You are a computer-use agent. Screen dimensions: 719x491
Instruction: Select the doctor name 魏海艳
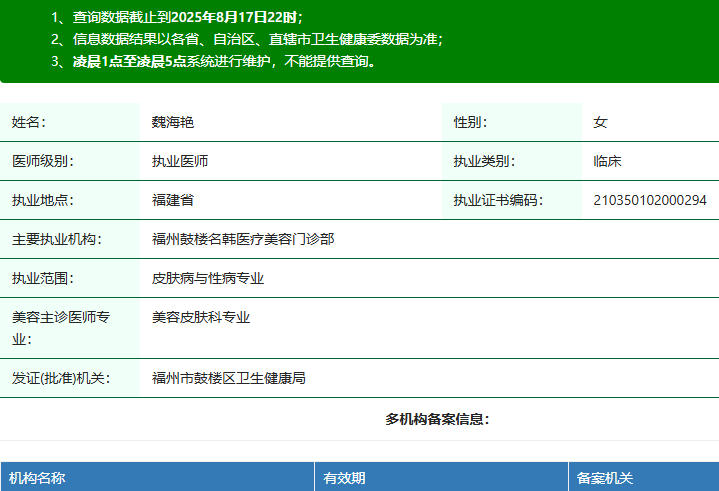[x=173, y=122]
